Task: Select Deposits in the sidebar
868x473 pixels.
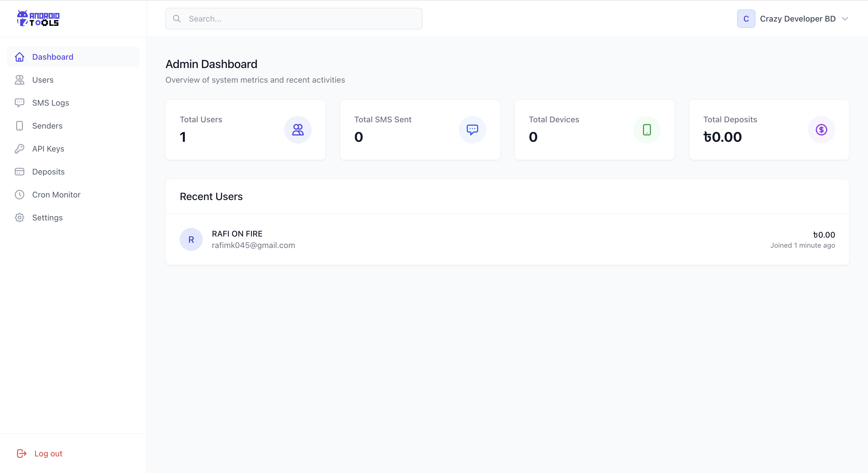Action: pos(73,172)
